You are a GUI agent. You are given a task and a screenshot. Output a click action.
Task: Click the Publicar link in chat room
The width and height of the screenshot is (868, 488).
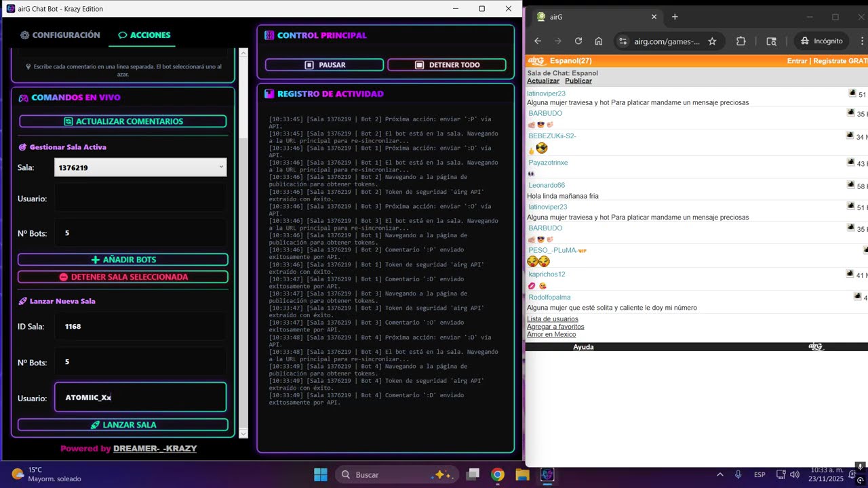tap(578, 81)
